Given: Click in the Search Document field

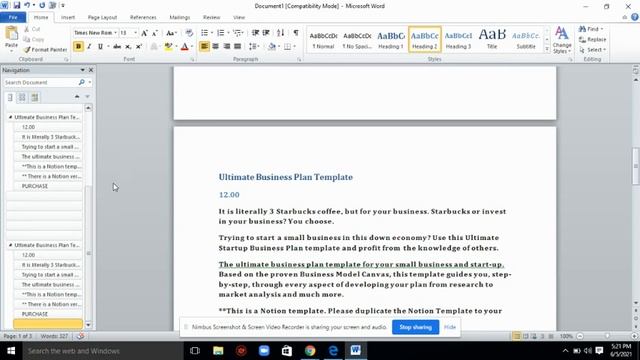Looking at the screenshot, I should 41,82.
